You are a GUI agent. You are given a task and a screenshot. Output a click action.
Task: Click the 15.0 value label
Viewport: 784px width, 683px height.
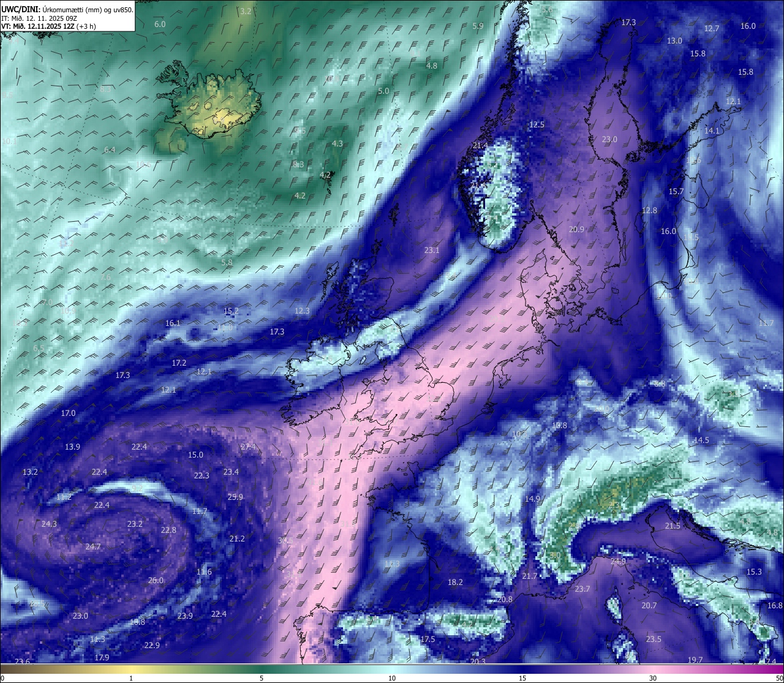(x=195, y=455)
